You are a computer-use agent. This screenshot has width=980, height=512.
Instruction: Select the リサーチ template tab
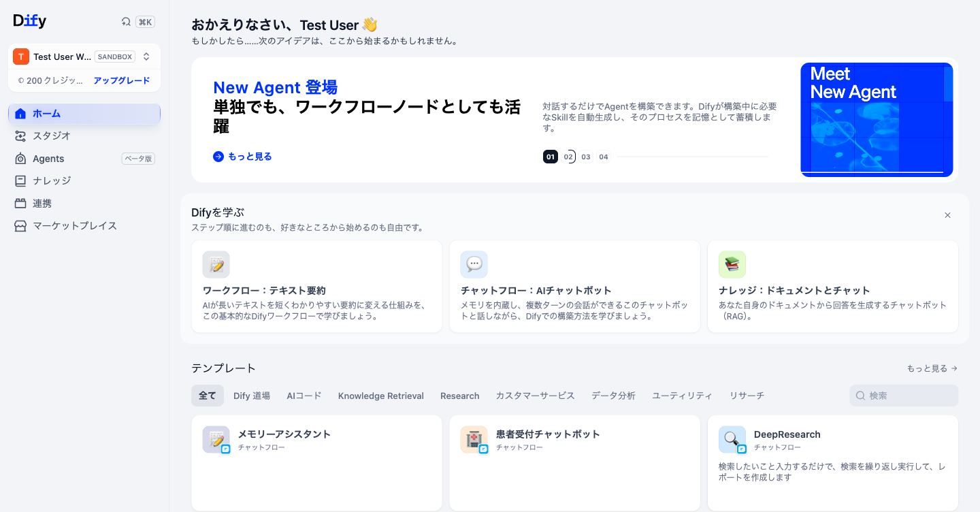[747, 396]
